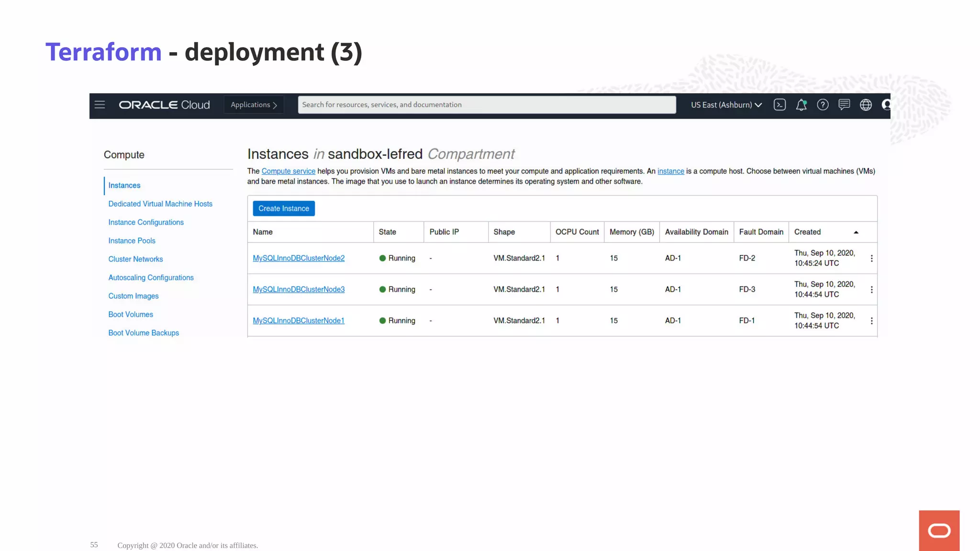Open actions menu for MySQLInnoDBClusterNode3 row

871,289
